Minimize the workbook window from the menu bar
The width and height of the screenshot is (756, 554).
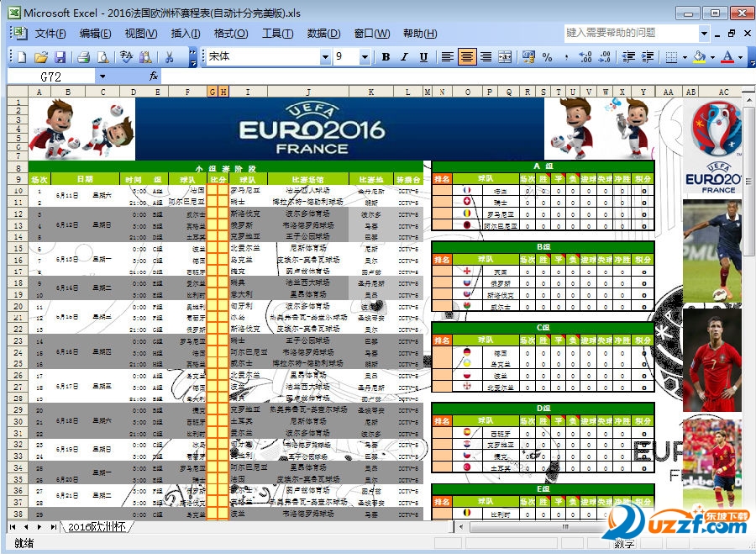coord(718,34)
